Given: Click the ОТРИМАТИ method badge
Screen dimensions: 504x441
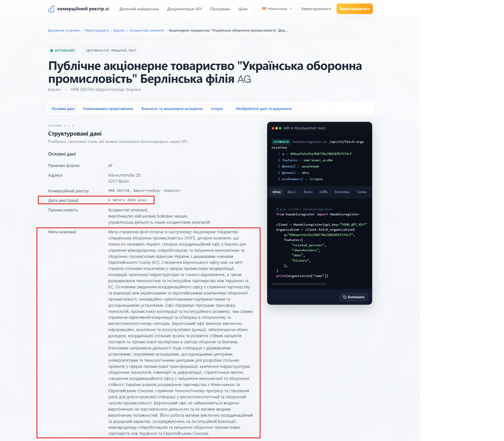Looking at the screenshot, I should [281, 142].
